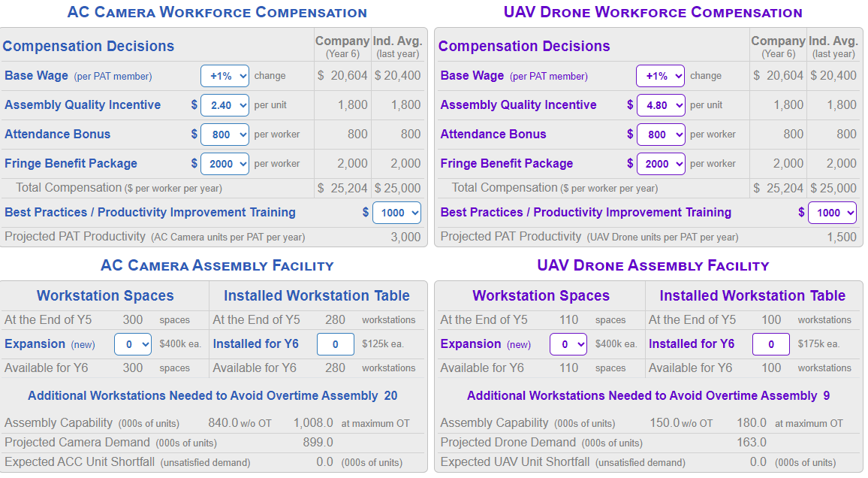Click UAV Drone Installed Workstation Table heading
This screenshot has height=478, width=868.
752,296
